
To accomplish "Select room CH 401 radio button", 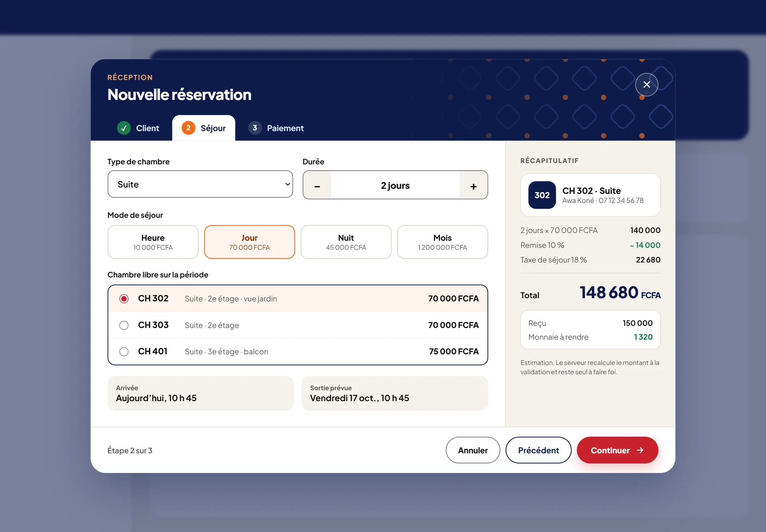I will (124, 352).
